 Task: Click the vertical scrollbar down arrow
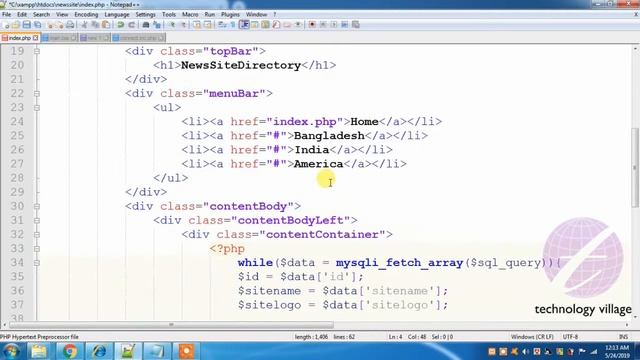pyautogui.click(x=635, y=317)
